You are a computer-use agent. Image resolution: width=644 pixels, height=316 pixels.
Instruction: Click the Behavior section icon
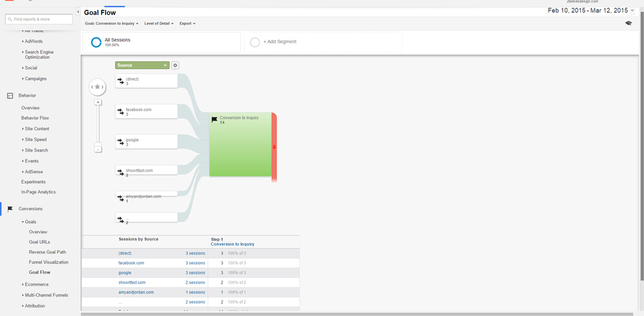pyautogui.click(x=10, y=95)
